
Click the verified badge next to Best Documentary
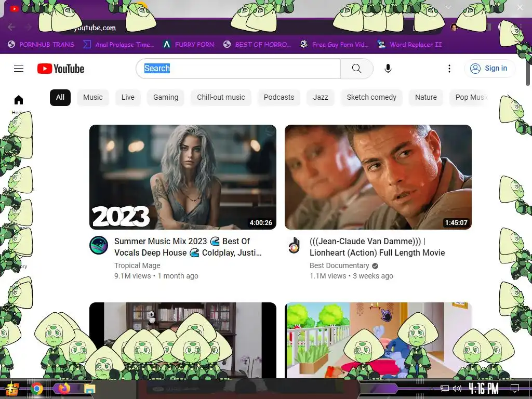pos(375,266)
